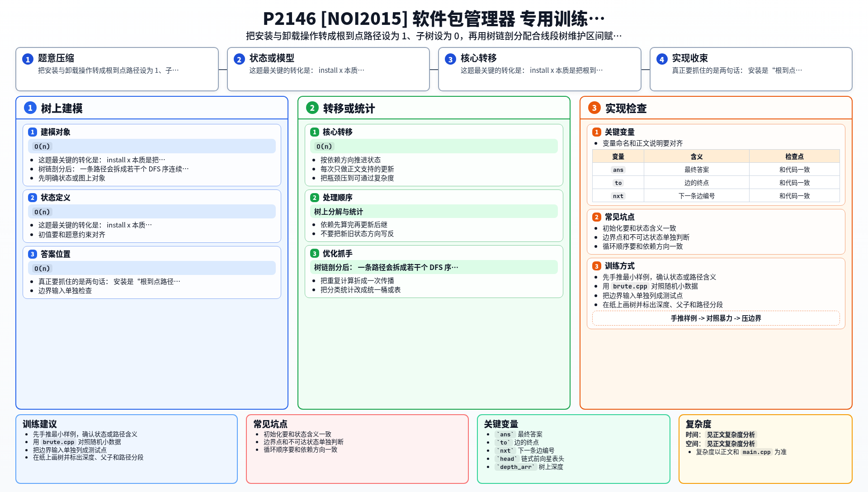The width and height of the screenshot is (868, 492).
Task: Click the green 3 badge next to 优化抓手
Action: point(315,254)
